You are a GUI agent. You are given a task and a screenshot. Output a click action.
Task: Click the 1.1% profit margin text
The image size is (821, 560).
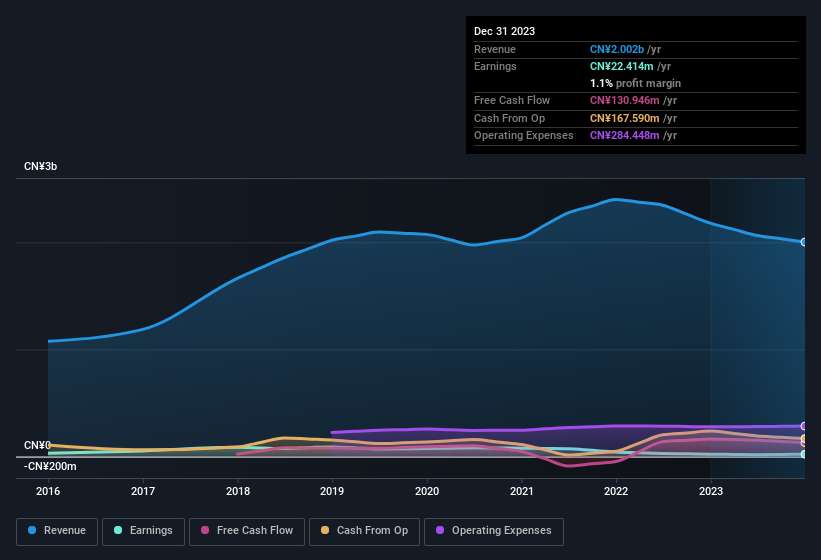pos(635,83)
